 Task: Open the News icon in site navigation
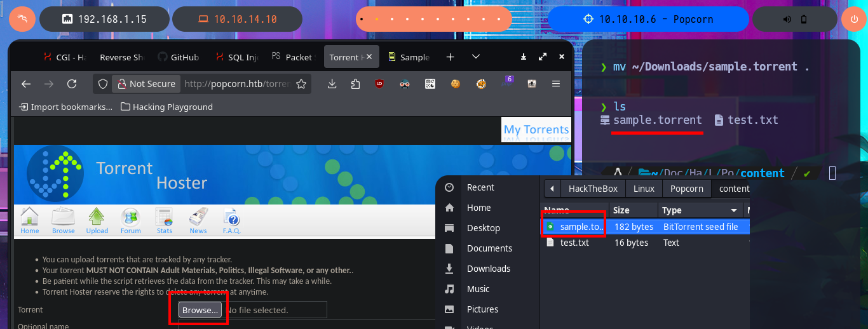[198, 221]
